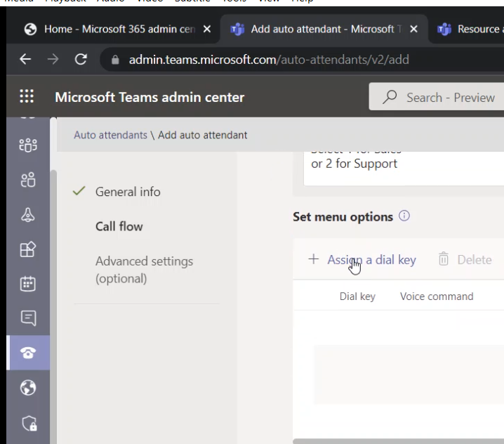
Task: Click the browser address bar URL
Action: coord(268,60)
